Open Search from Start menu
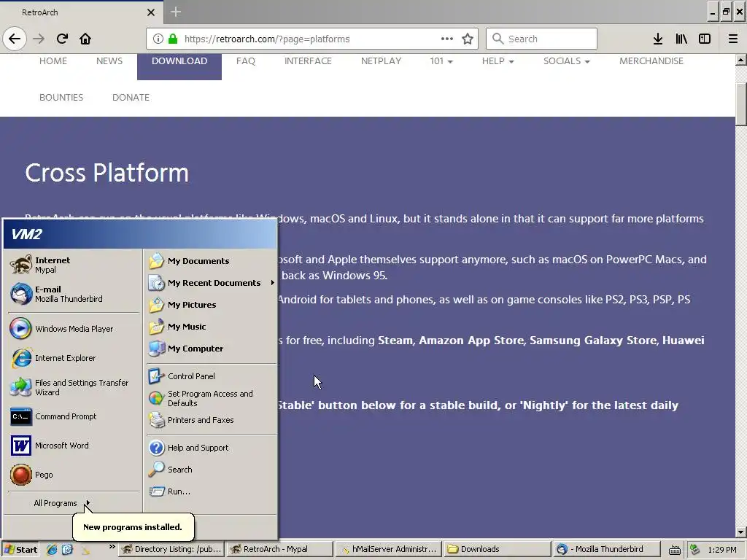Image resolution: width=747 pixels, height=560 pixels. pos(212,470)
